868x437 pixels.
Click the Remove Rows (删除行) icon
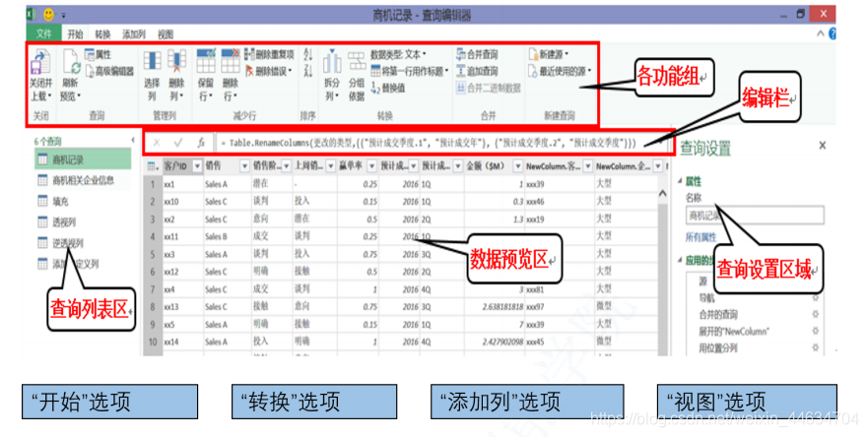pyautogui.click(x=231, y=61)
